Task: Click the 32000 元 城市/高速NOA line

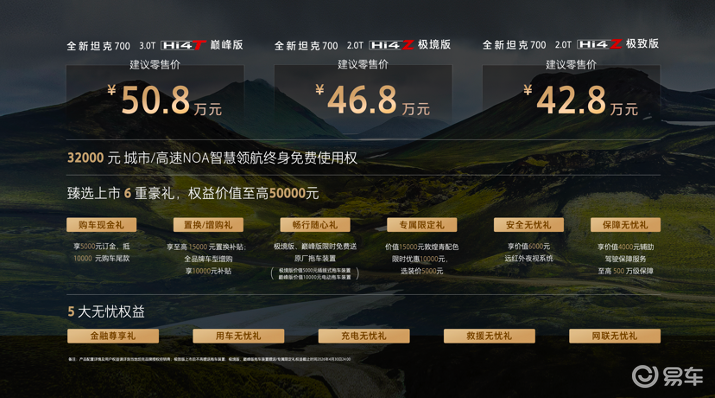Action: click(212, 158)
